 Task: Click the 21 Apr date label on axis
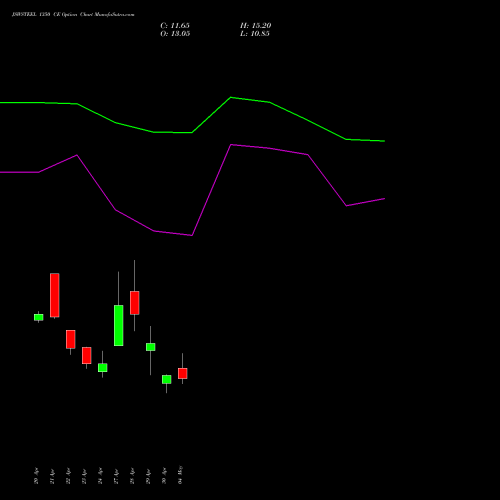pyautogui.click(x=52, y=475)
